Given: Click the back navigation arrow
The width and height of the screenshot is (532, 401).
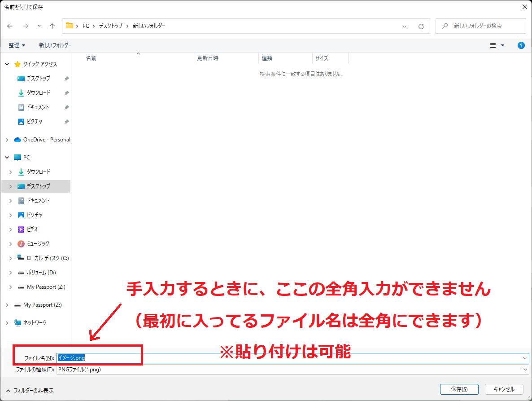Looking at the screenshot, I should (x=10, y=26).
